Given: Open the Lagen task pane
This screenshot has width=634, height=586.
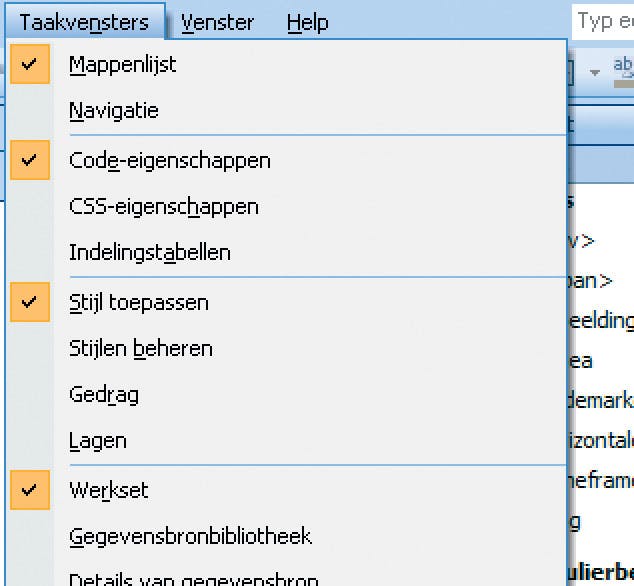Looking at the screenshot, I should click(x=97, y=441).
